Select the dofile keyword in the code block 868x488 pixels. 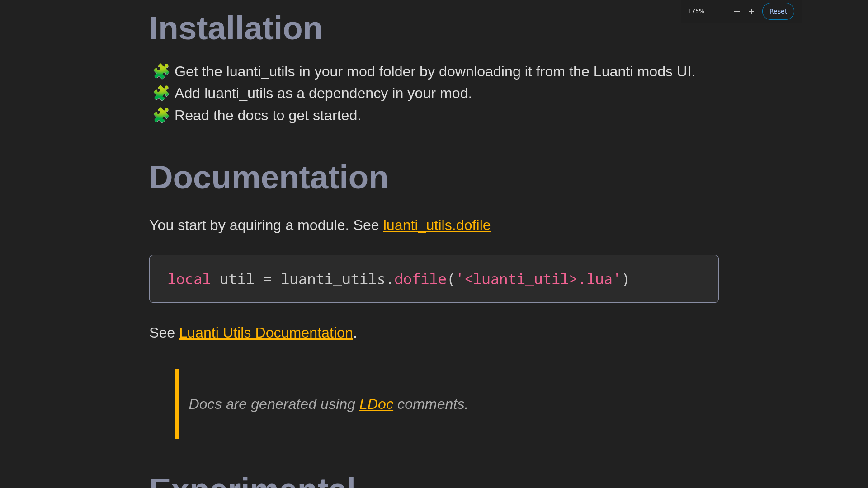coord(420,279)
